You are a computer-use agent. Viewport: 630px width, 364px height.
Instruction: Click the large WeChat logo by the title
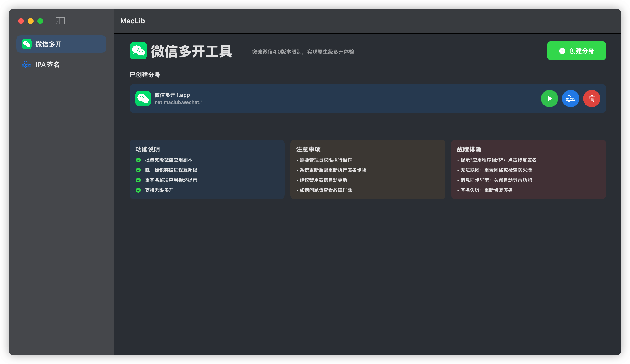click(138, 51)
